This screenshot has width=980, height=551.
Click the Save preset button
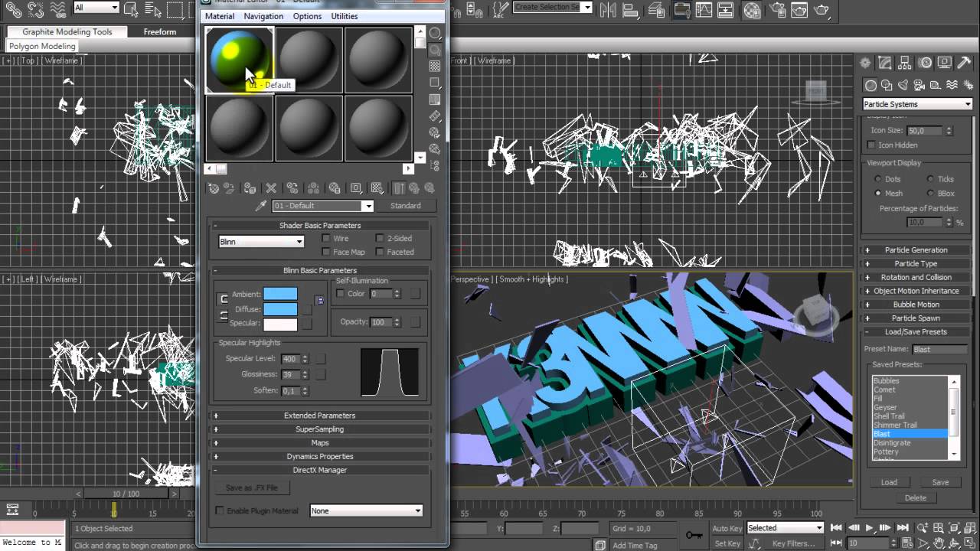pos(940,482)
